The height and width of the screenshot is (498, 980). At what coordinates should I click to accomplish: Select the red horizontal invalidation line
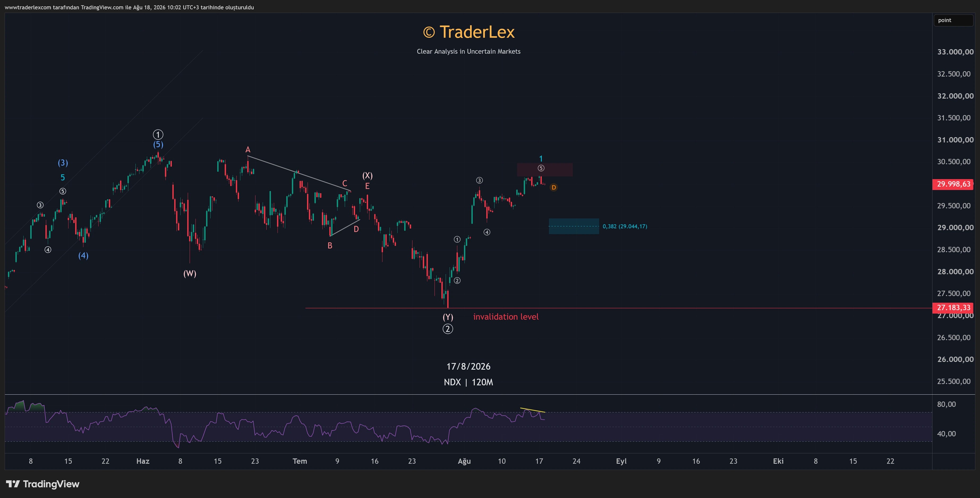(x=619, y=308)
